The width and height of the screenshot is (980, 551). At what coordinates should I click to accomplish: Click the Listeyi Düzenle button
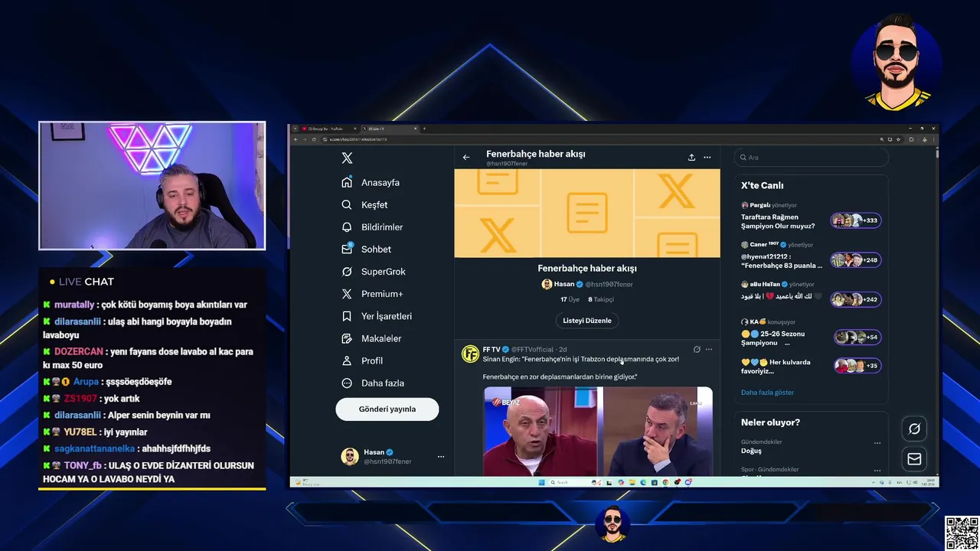tap(587, 321)
